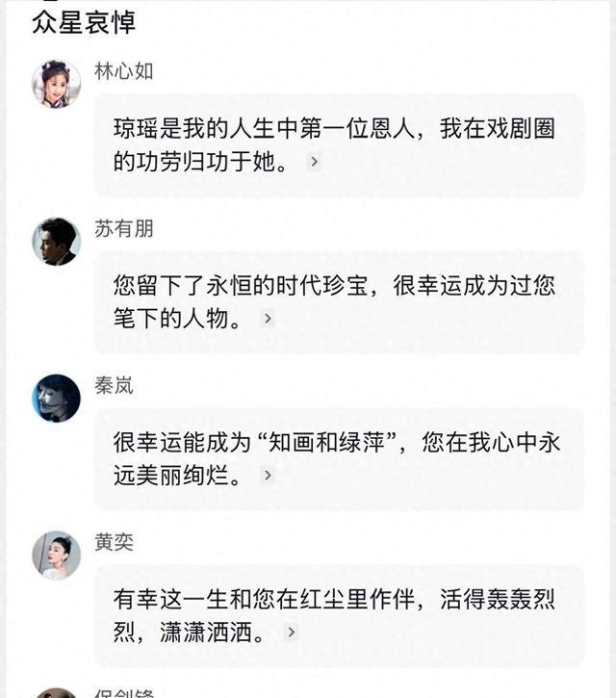Open 林心如's profile avatar
The width and height of the screenshot is (616, 698).
[56, 84]
